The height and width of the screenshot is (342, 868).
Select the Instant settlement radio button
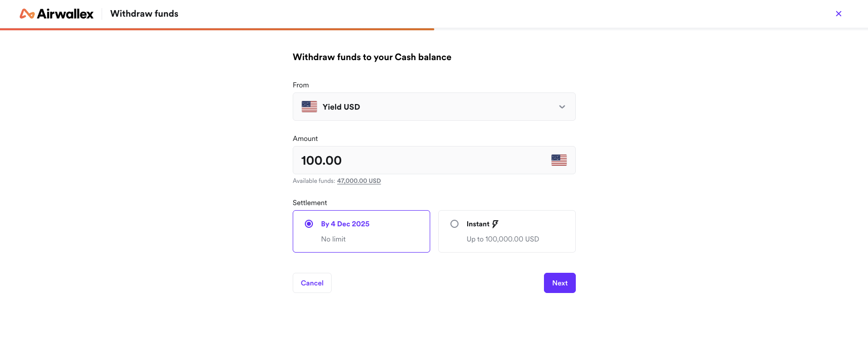click(x=454, y=224)
